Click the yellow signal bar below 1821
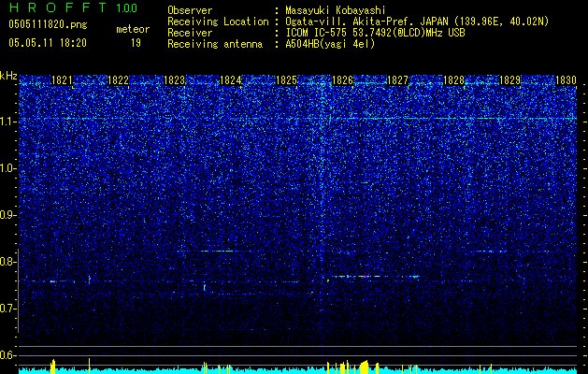Image resolution: width=588 pixels, height=374 pixels. tap(53, 367)
